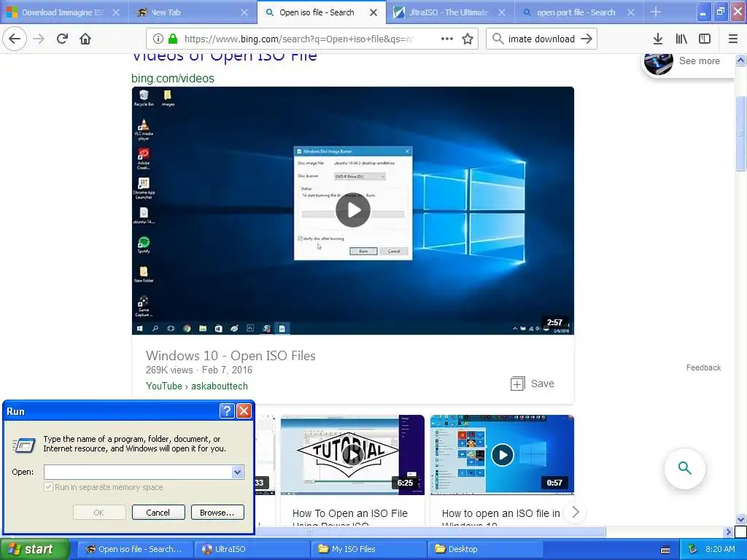Click the browser forward arrow

click(x=39, y=39)
